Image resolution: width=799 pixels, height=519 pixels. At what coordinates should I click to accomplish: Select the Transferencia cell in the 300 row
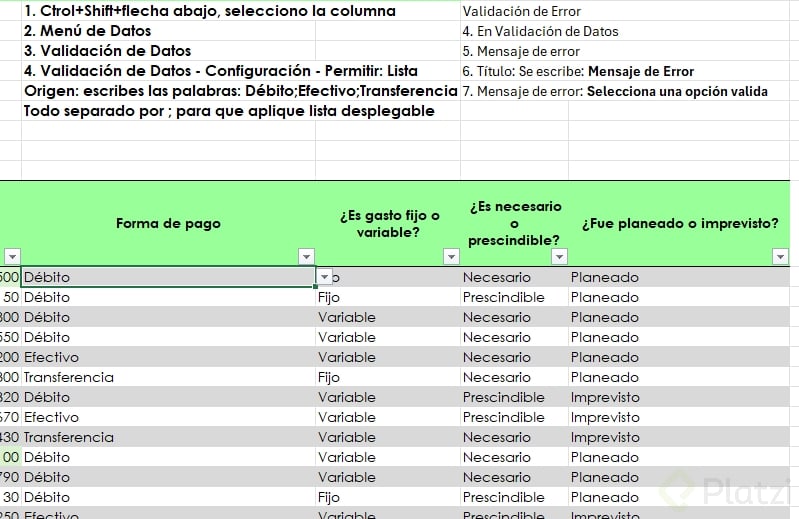[168, 377]
